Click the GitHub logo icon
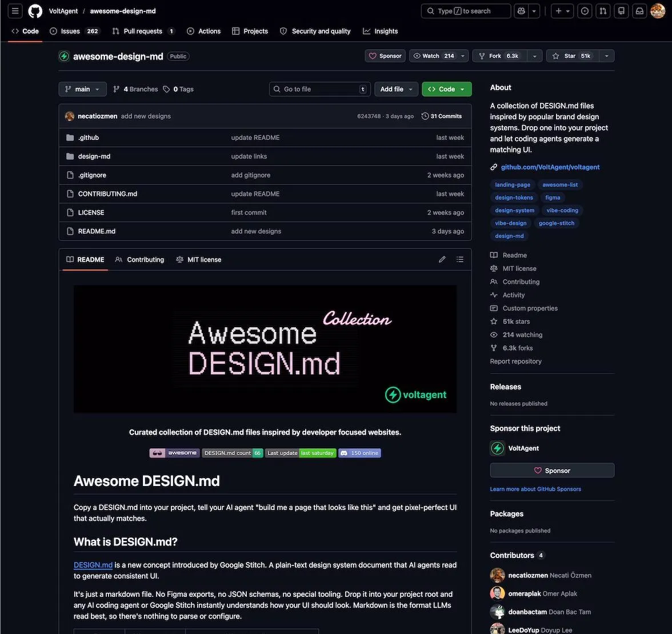 pos(35,10)
